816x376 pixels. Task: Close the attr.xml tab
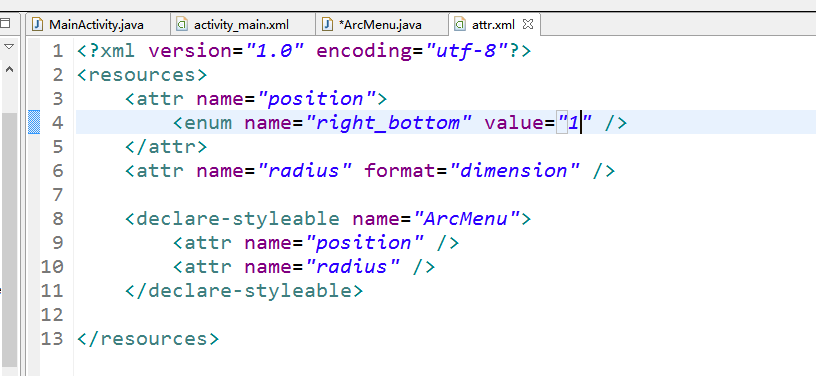tap(527, 24)
